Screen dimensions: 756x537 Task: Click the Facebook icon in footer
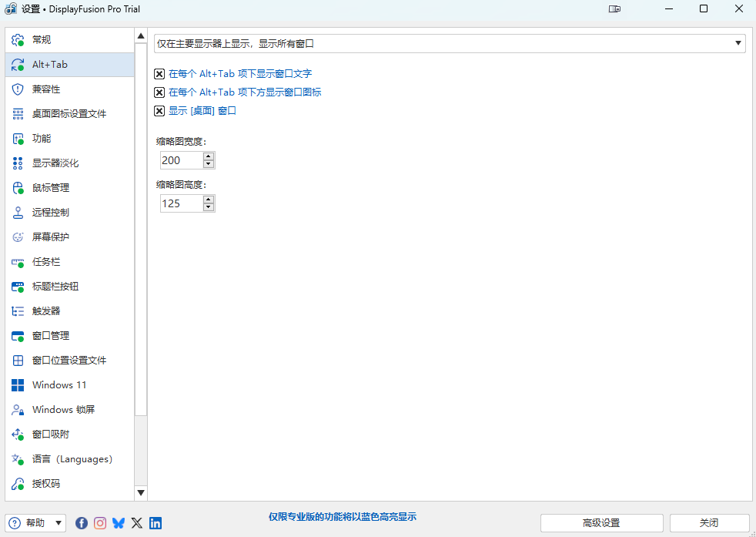pyautogui.click(x=82, y=523)
